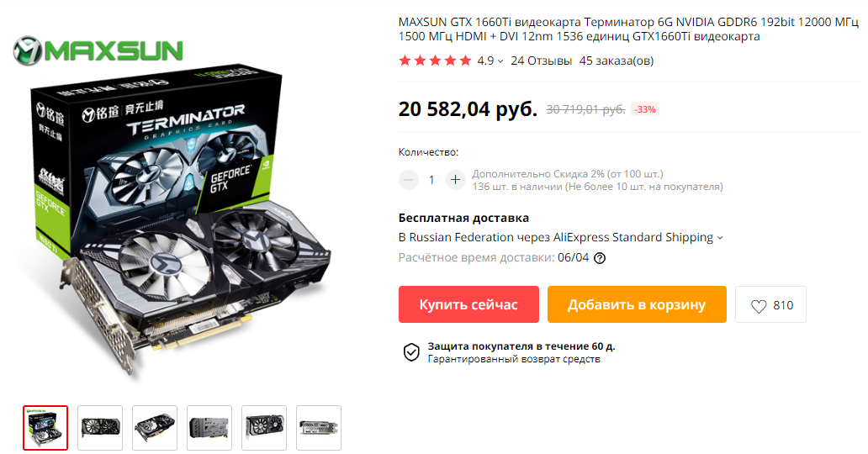Image resolution: width=868 pixels, height=454 pixels.
Task: Decrease quantity with the minus button
Action: pyautogui.click(x=409, y=179)
